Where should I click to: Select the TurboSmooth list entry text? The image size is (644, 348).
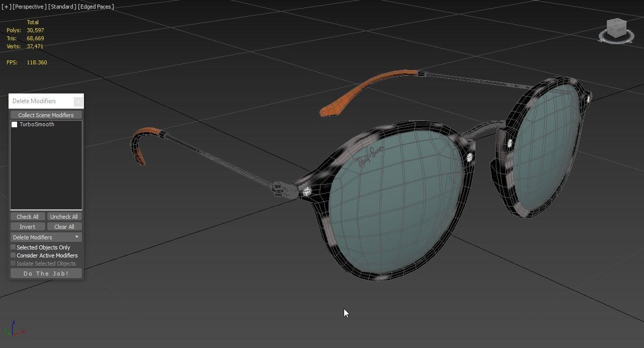click(x=37, y=125)
